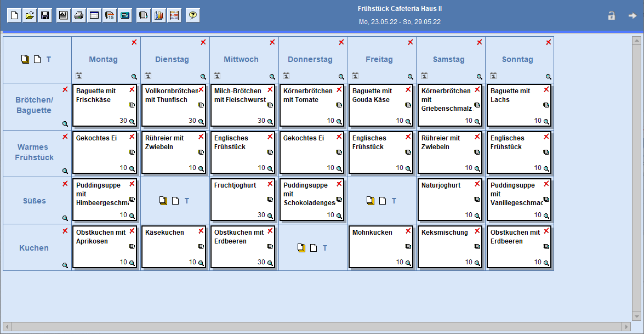Click the abacus icon in the toolbar
The image size is (644, 334).
click(174, 15)
